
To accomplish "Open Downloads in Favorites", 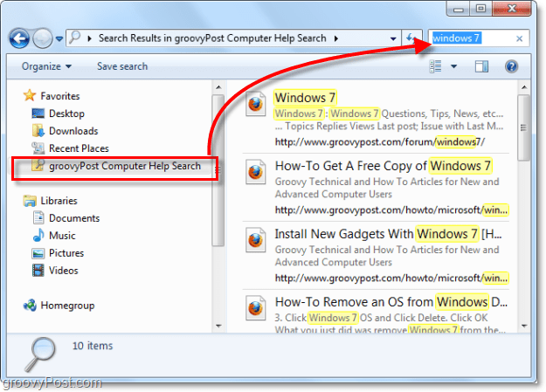I will (73, 131).
